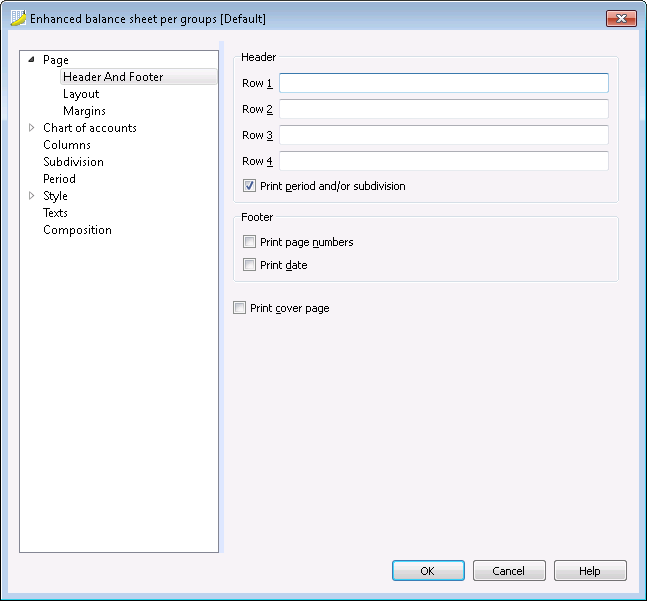Open the Layout page settings
647x601 pixels.
coord(81,94)
